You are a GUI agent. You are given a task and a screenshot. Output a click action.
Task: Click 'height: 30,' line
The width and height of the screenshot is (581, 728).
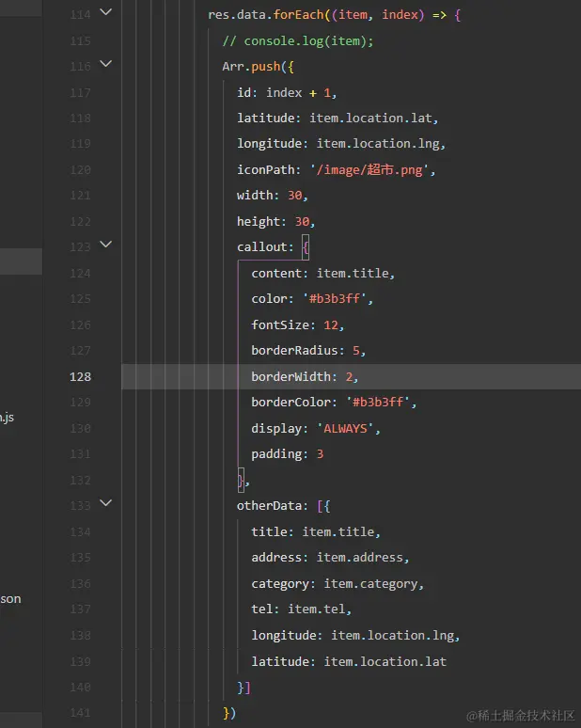(275, 221)
